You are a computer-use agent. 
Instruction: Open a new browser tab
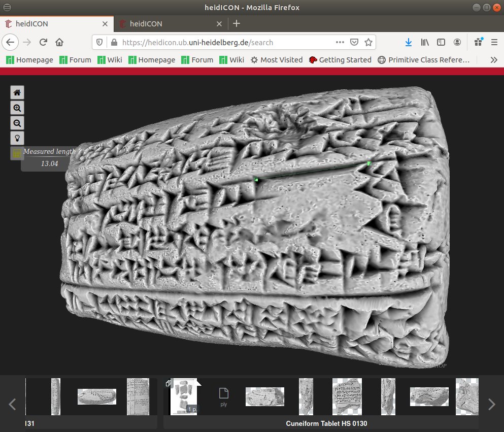tap(237, 23)
